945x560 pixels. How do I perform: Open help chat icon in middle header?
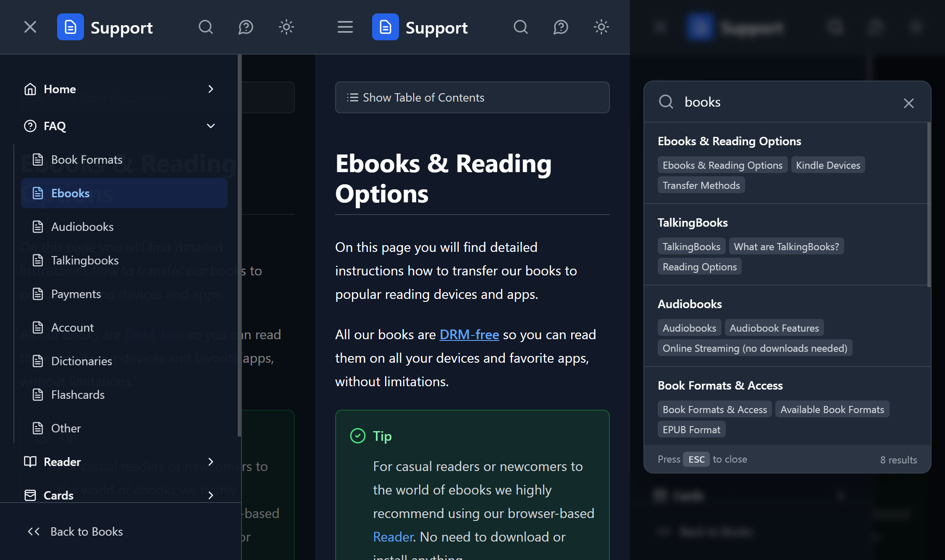click(561, 27)
